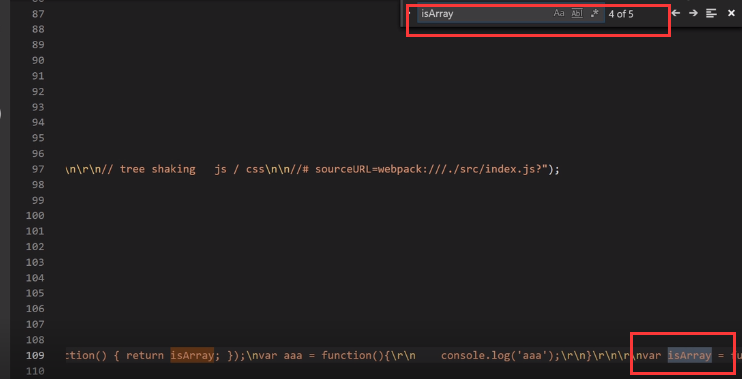Toggle Use Regular Expression option

click(x=595, y=14)
